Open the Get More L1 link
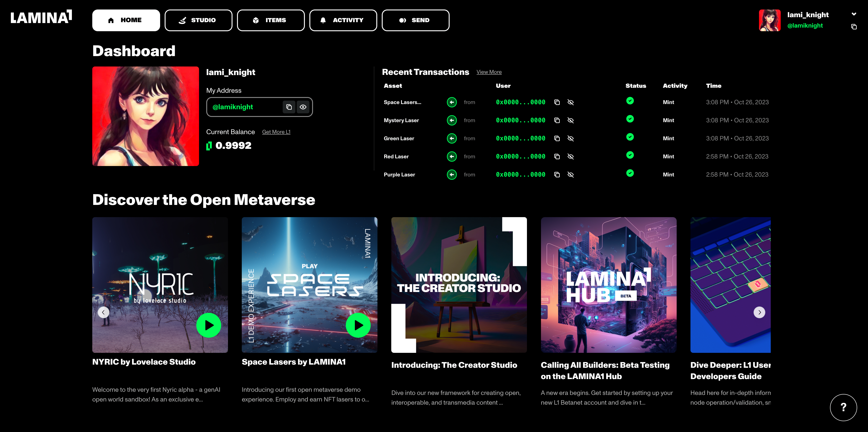The image size is (868, 432). [276, 132]
